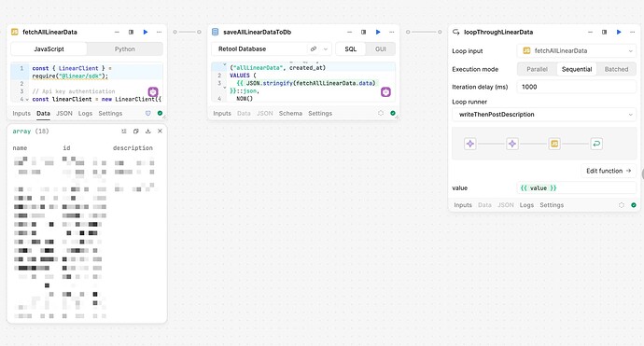644x346 pixels.
Task: Toggle side panel view of fetchAllLinearData block
Action: pos(131,32)
